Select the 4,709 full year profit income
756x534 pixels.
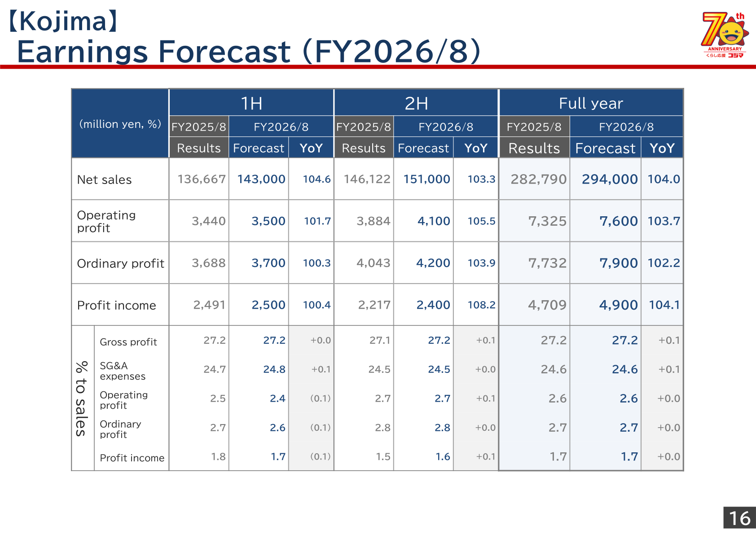[x=547, y=305]
